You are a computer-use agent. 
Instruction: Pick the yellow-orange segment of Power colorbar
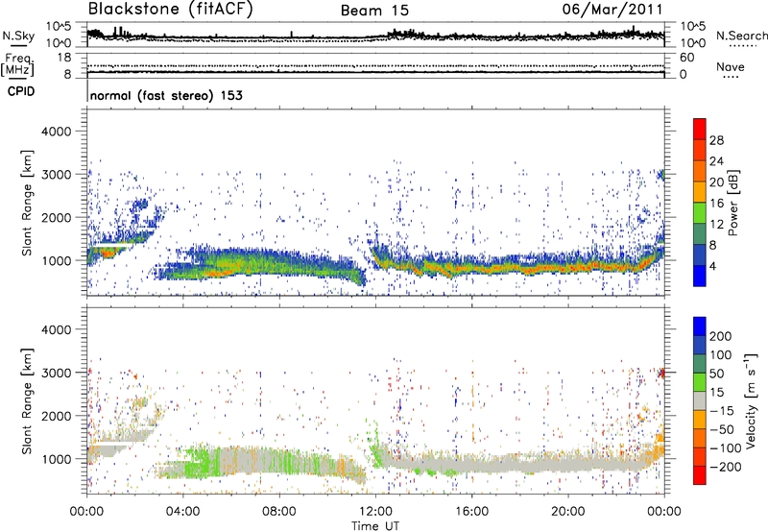pos(700,192)
